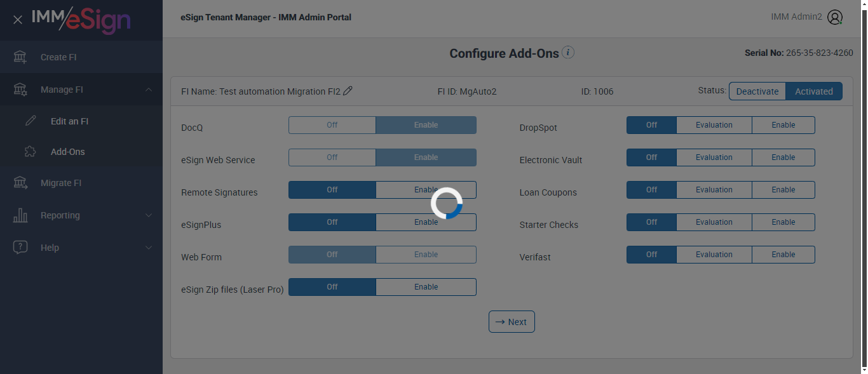The width and height of the screenshot is (868, 374).
Task: Turn Web Form Off
Action: (332, 255)
